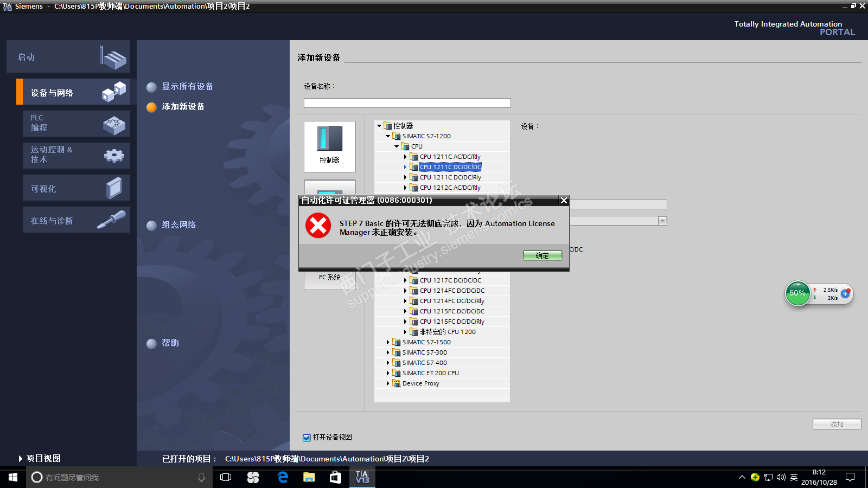Open the 可视化 portal section
Screen dimensions: 868x488
[x=76, y=188]
